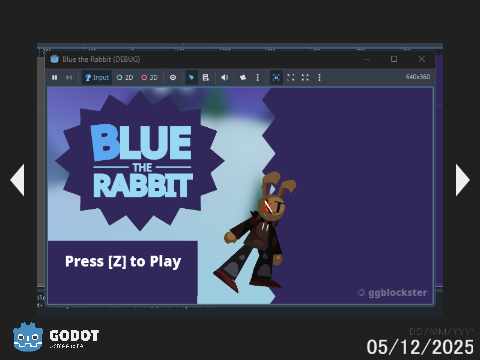This screenshot has height=360, width=480.
Task: Click the ggblockster copyright credit
Action: coord(392,293)
